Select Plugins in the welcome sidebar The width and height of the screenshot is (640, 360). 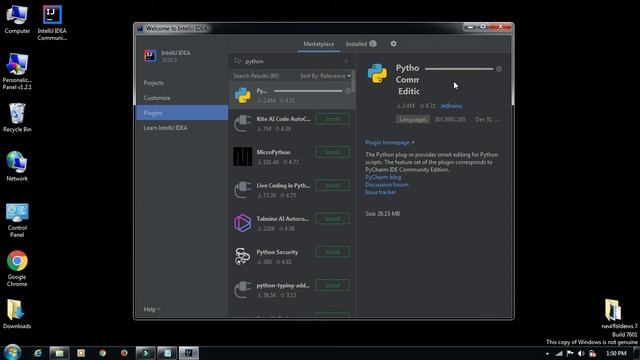[182, 113]
